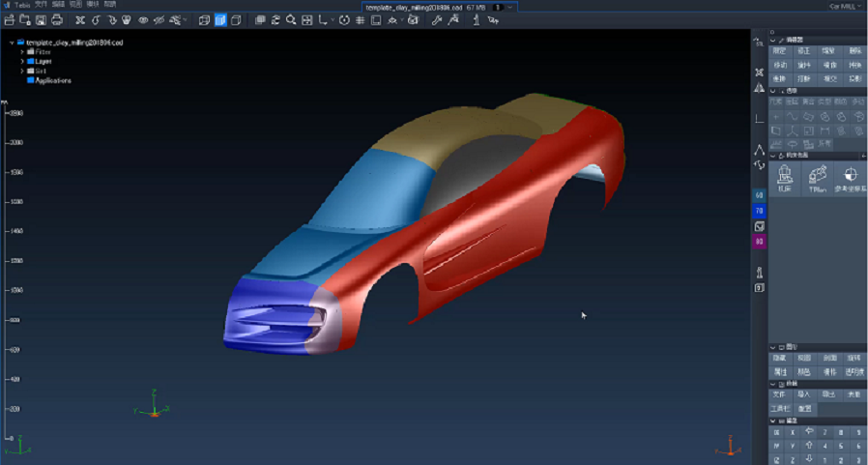Open dropdown arrow next to axis icon

(x=333, y=20)
